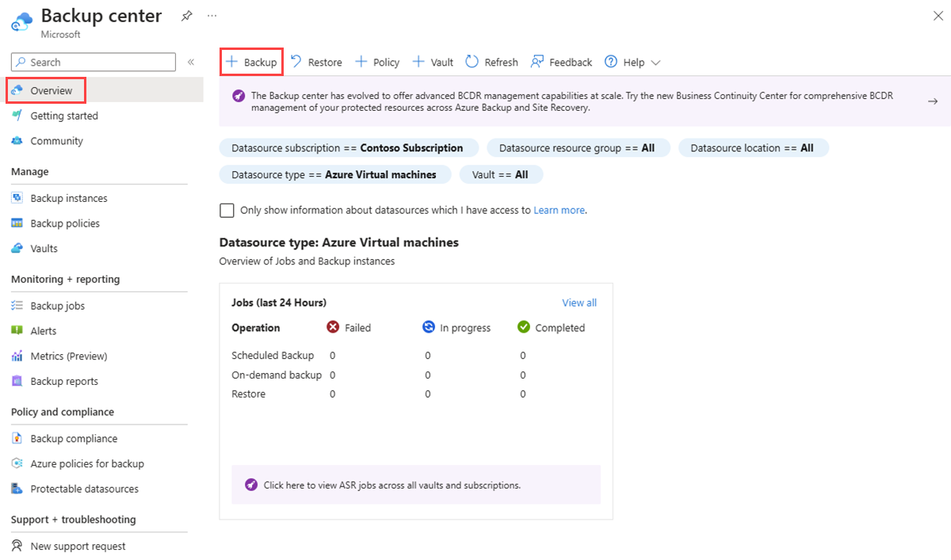The width and height of the screenshot is (951, 560).
Task: Click the Vaults icon under Manage
Action: [x=17, y=248]
